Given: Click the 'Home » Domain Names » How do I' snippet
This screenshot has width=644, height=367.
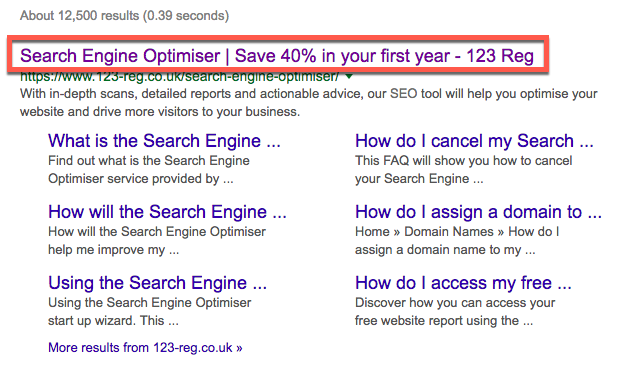Looking at the screenshot, I should coord(457,232).
